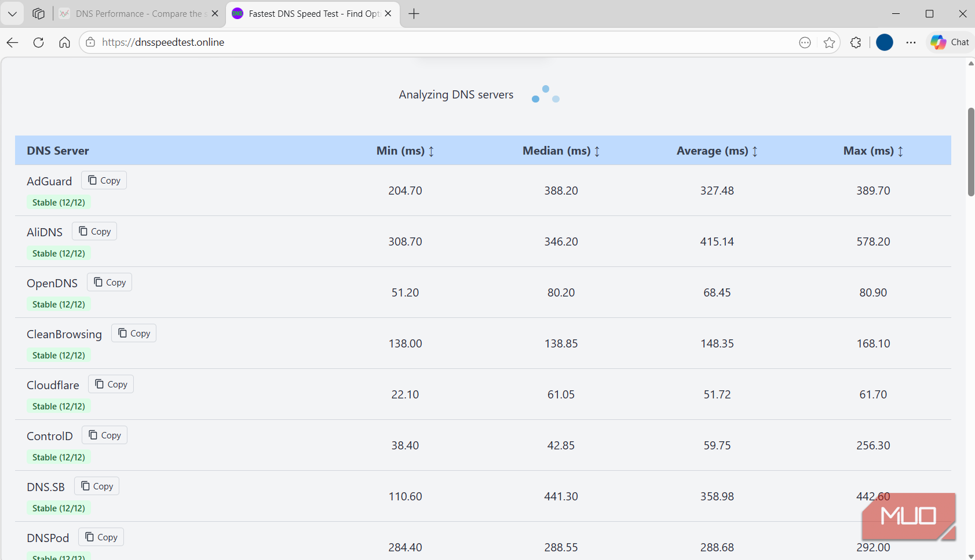Copy the CleanBrowsing server address
Viewport: 975px width, 560px height.
click(134, 333)
